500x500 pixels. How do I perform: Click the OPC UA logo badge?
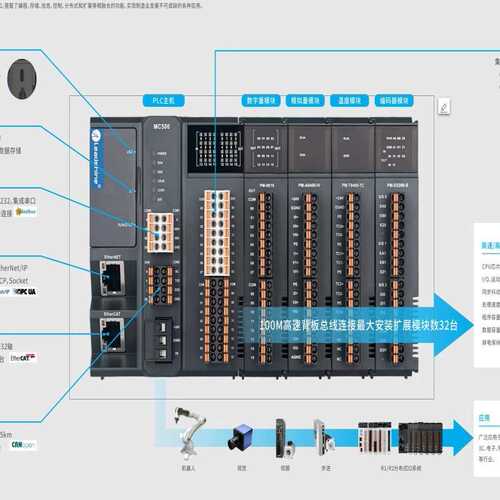[x=26, y=292]
